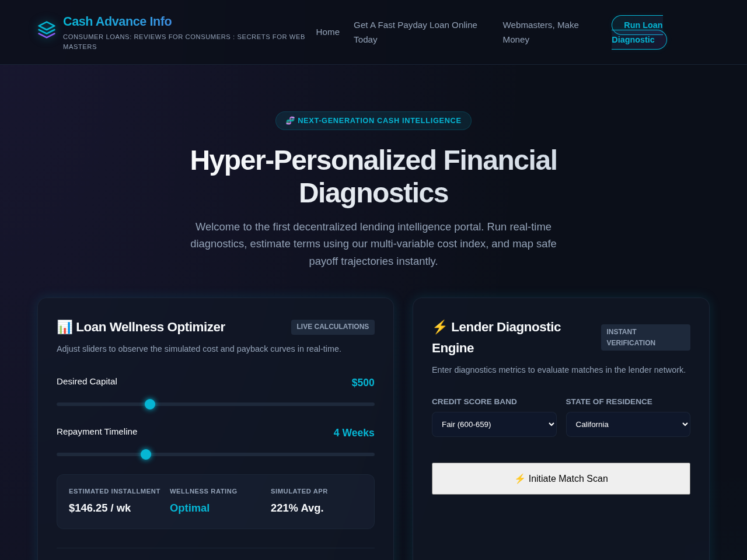
Task: Open Get A Fast Payday Loan Online Today
Action: coord(416,32)
